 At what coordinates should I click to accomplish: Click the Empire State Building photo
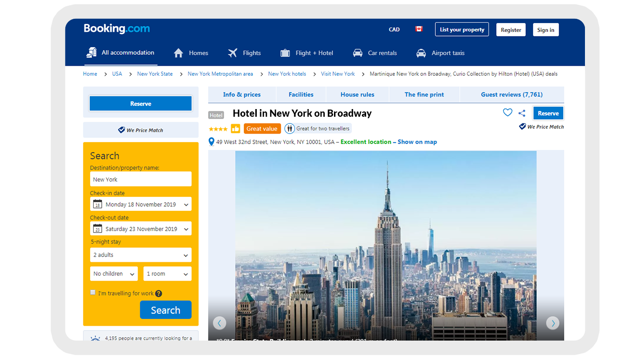click(386, 246)
